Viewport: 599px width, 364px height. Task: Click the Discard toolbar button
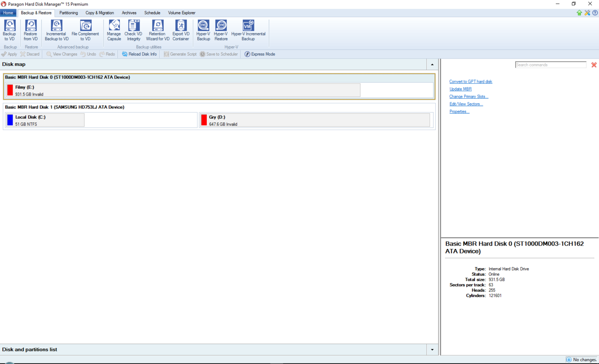[x=30, y=54]
